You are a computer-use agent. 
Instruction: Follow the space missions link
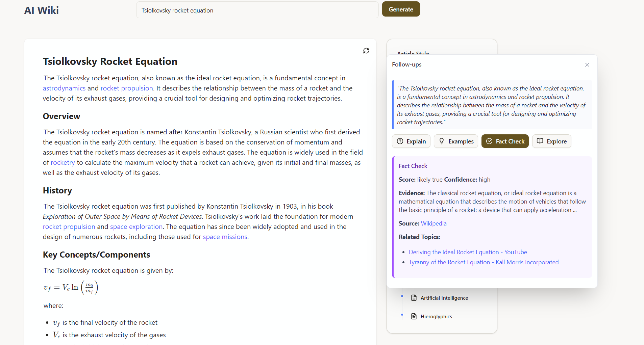[225, 237]
